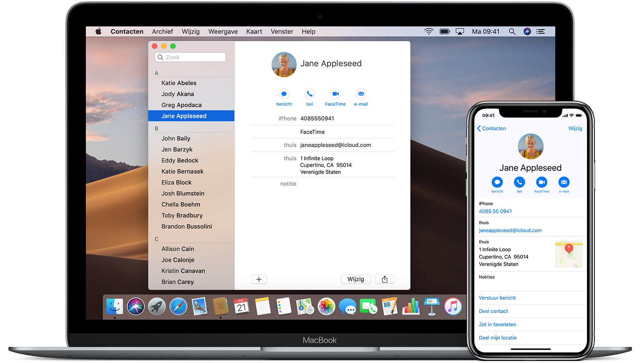The height and width of the screenshot is (363, 644).
Task: Tap map thumbnail on iPhone address
Action: click(569, 254)
